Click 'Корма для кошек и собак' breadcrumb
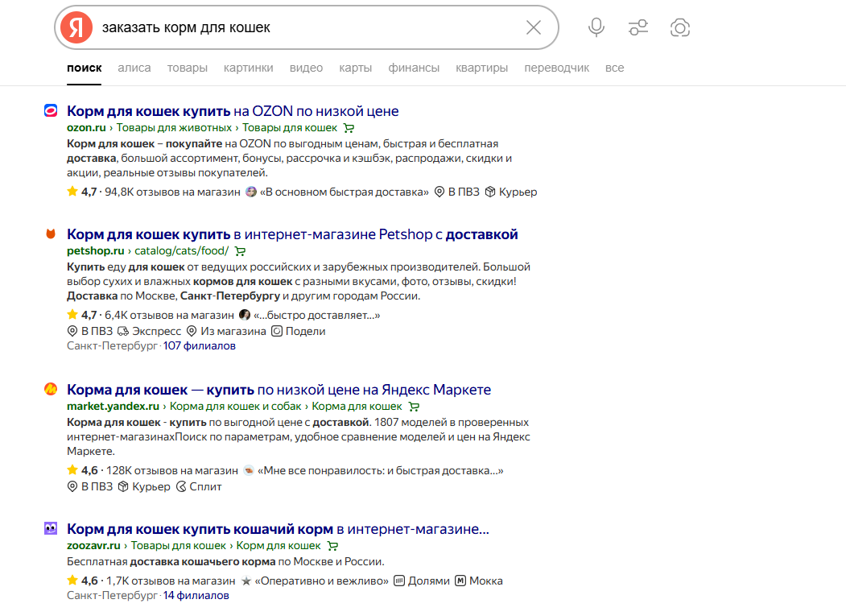The width and height of the screenshot is (846, 616). point(236,407)
